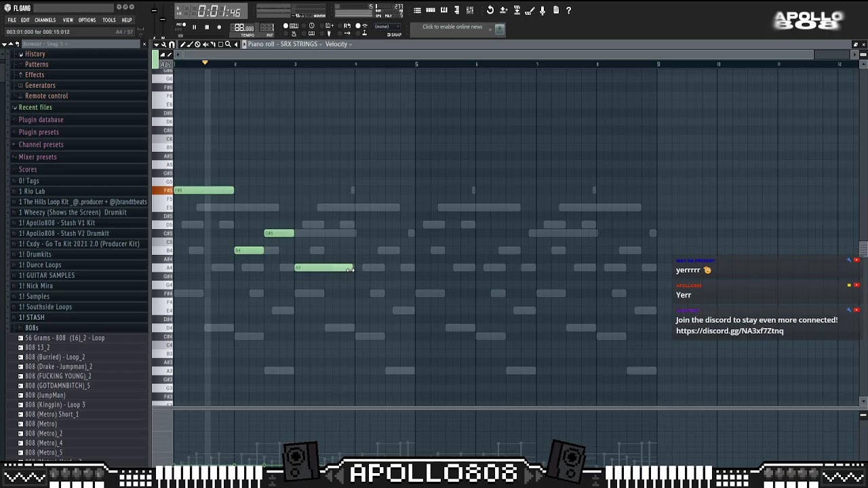Open the Piano Roll window icon

tap(444, 10)
